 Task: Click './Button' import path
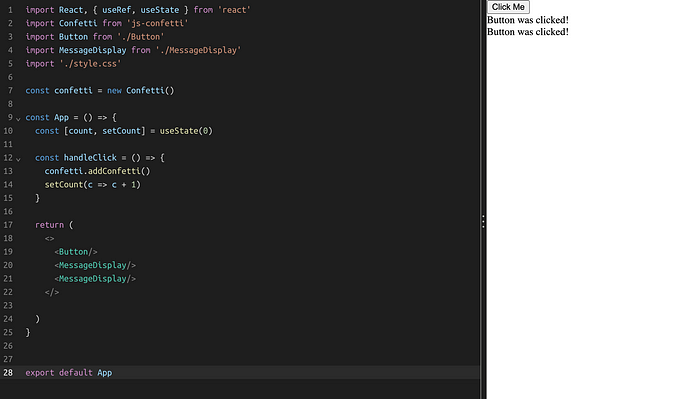coord(141,37)
